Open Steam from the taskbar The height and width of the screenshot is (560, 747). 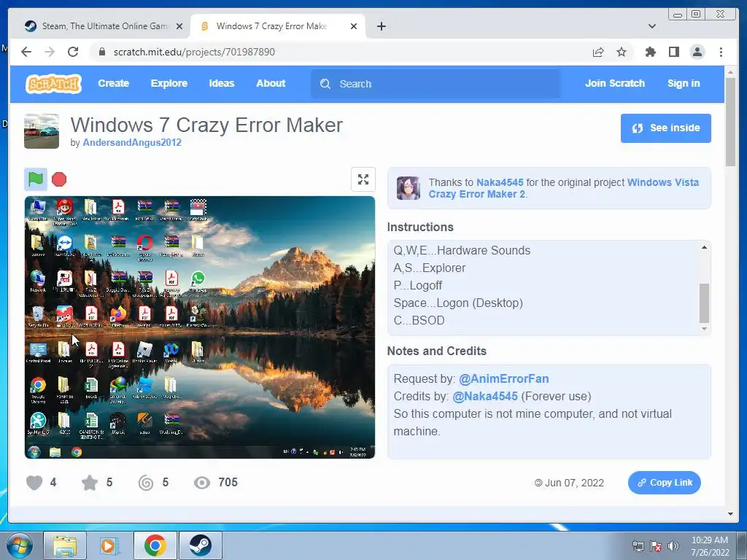200,545
